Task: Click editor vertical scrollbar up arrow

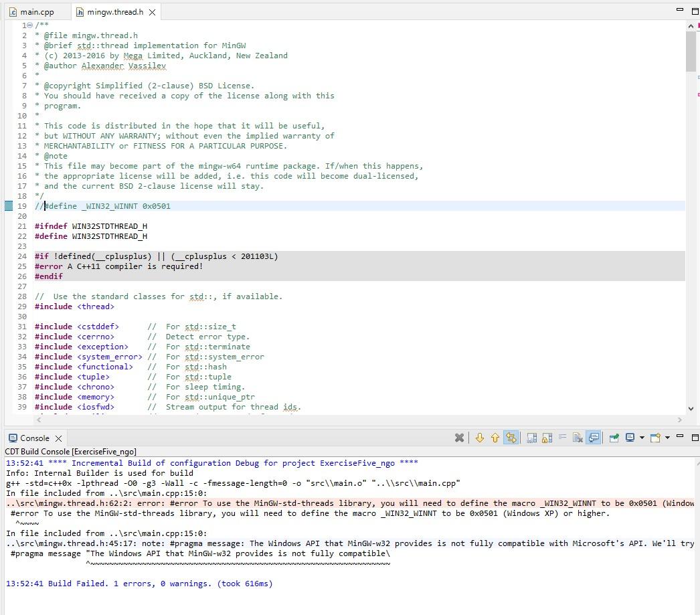Action: click(x=691, y=26)
